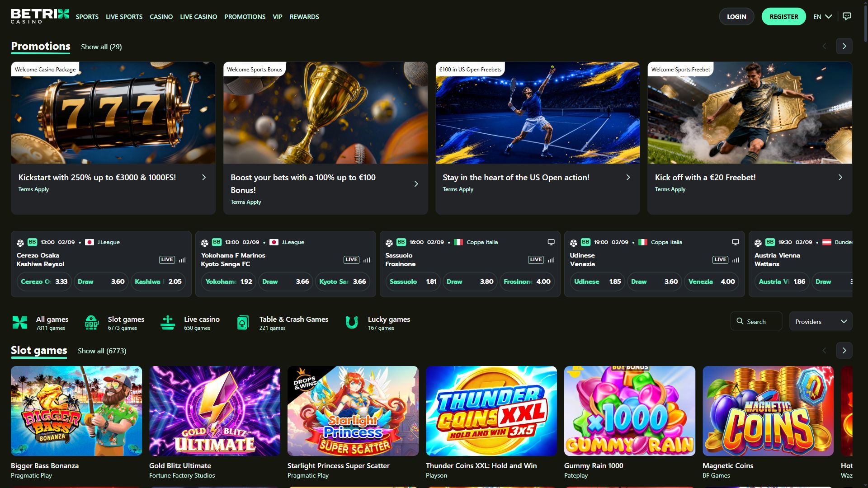Screen dimensions: 868x488
Task: Expand US Open action offer chevron
Action: pos(628,178)
